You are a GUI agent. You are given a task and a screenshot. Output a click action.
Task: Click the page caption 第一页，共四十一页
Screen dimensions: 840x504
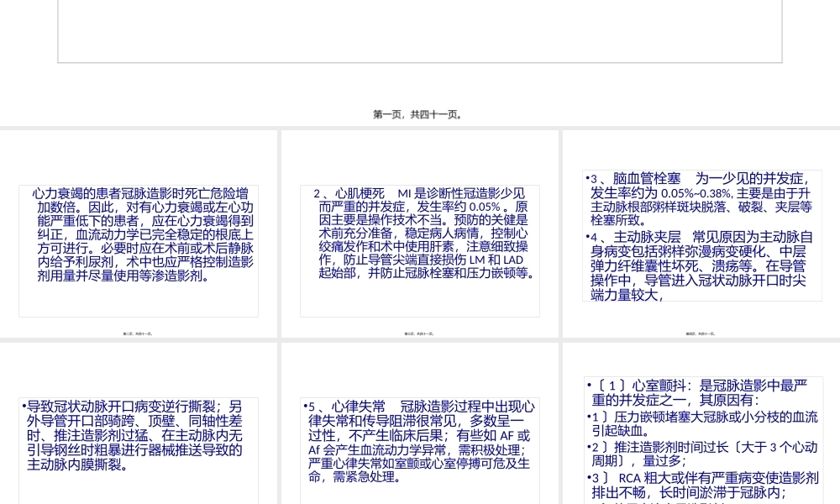pyautogui.click(x=417, y=114)
